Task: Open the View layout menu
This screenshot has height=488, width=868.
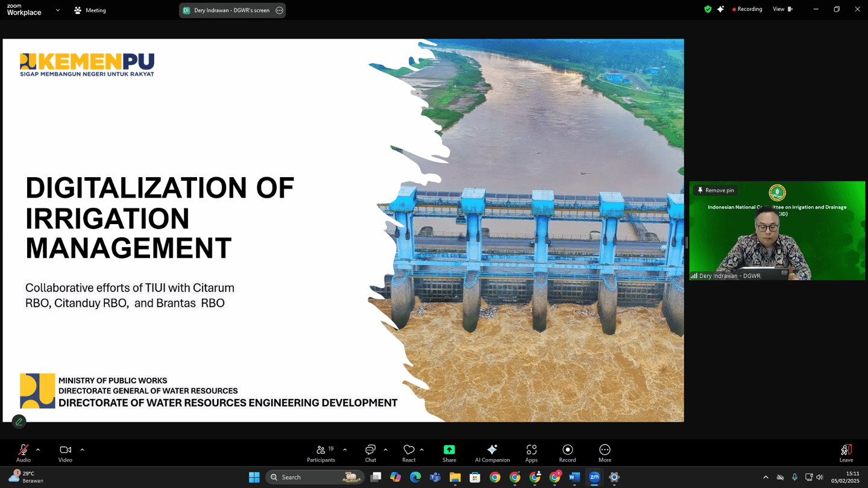Action: pos(783,9)
